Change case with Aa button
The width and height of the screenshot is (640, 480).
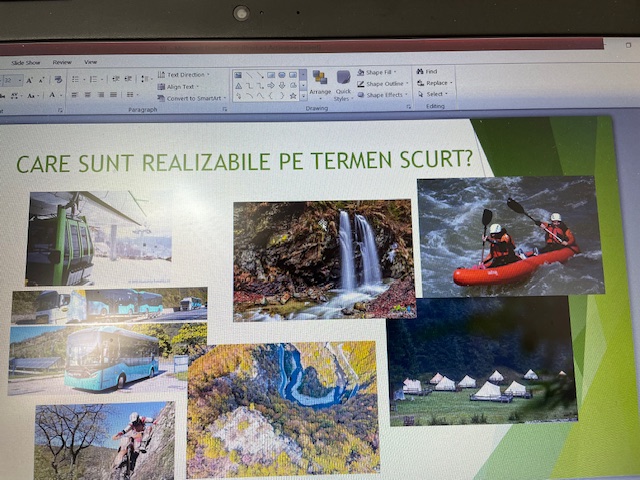click(x=32, y=96)
